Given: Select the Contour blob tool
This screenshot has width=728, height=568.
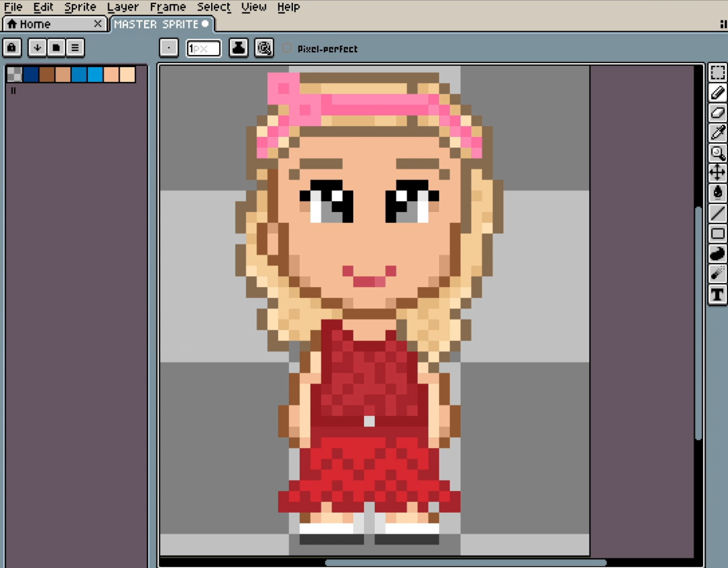Looking at the screenshot, I should coord(717,254).
